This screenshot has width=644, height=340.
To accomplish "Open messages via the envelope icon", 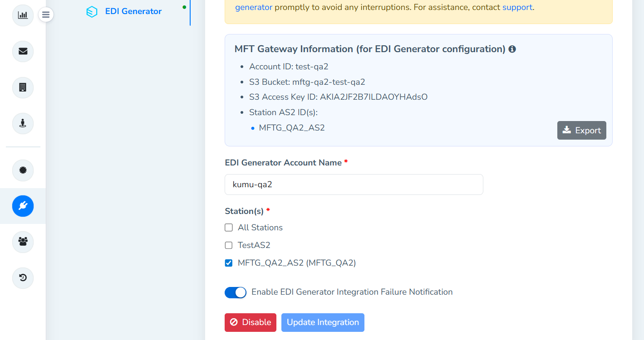I will point(23,51).
